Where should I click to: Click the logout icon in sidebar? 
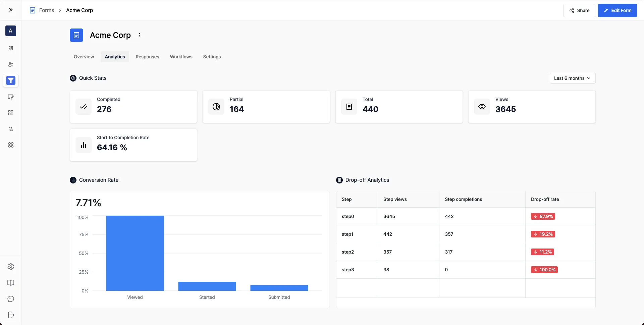11,315
